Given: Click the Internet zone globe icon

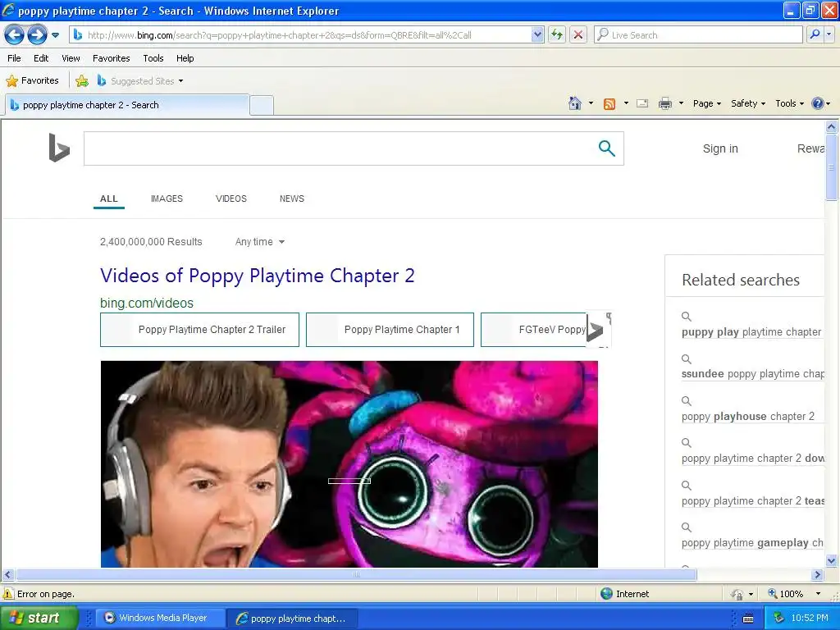Looking at the screenshot, I should tap(606, 594).
